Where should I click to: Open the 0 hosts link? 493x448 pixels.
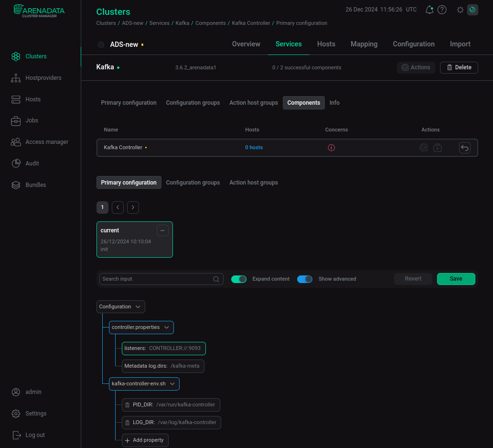click(254, 148)
